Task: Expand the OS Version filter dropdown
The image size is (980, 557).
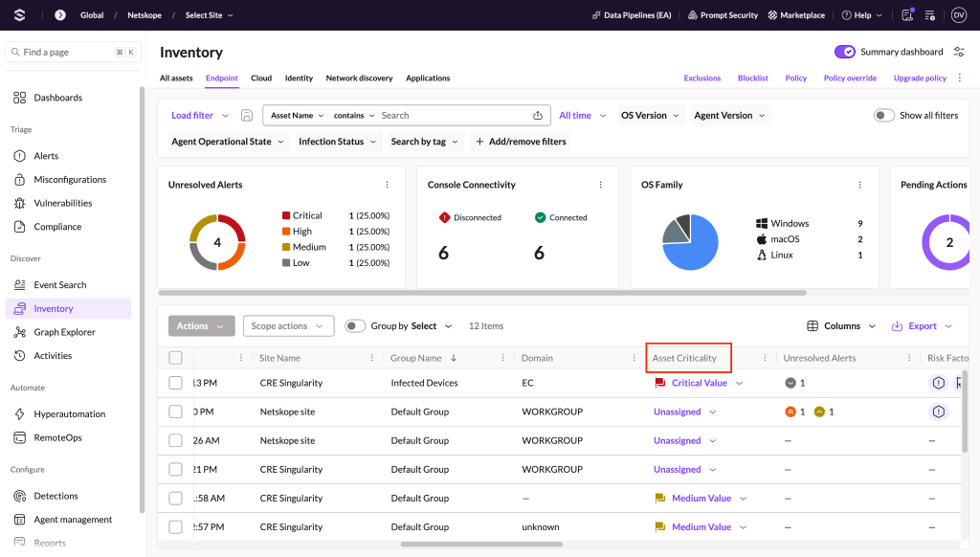Action: point(650,115)
